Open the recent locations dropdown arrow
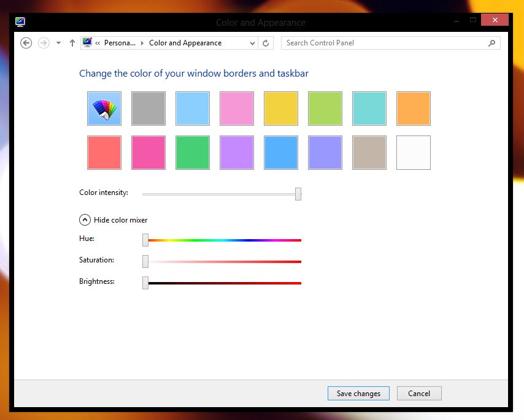Image resolution: width=524 pixels, height=420 pixels. pos(58,43)
